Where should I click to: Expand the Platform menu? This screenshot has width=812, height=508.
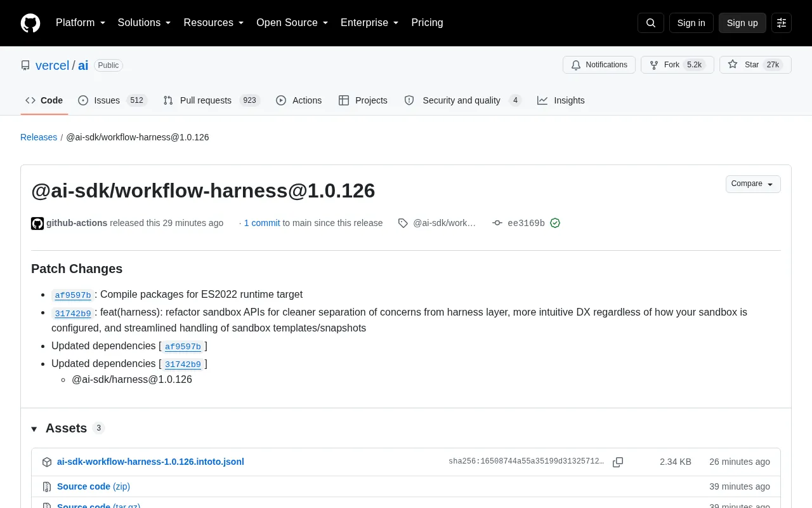pyautogui.click(x=81, y=23)
